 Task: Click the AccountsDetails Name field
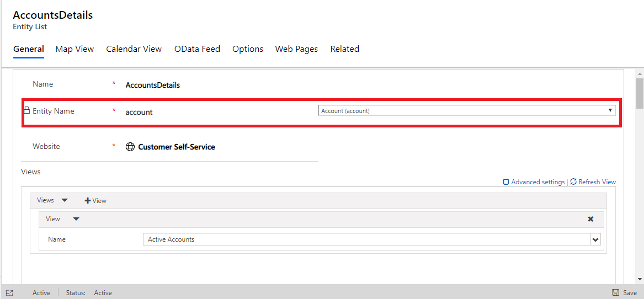coord(153,85)
